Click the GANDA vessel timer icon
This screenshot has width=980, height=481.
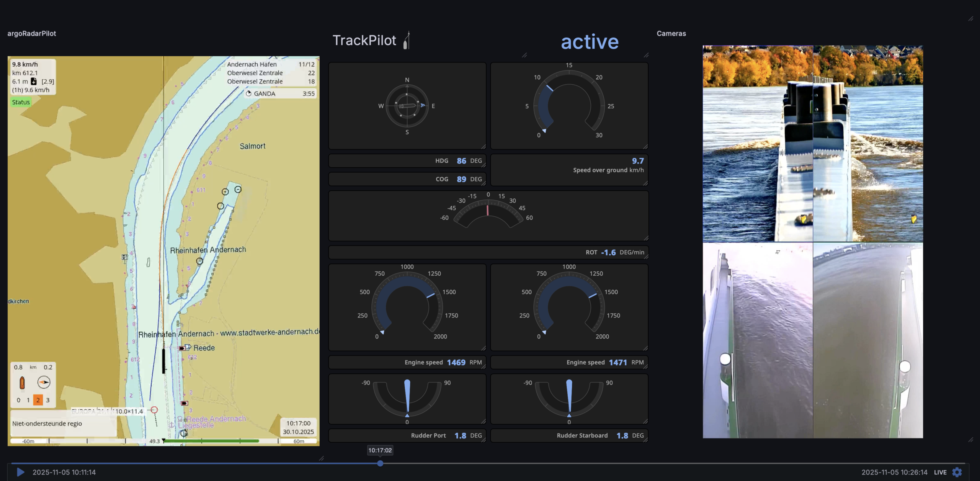248,93
